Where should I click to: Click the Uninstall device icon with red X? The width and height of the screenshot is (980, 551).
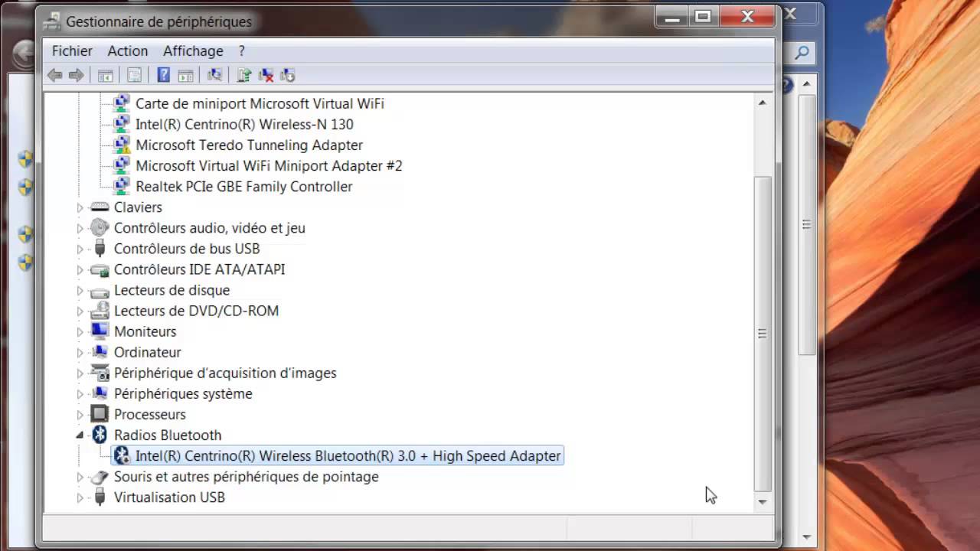coord(266,75)
